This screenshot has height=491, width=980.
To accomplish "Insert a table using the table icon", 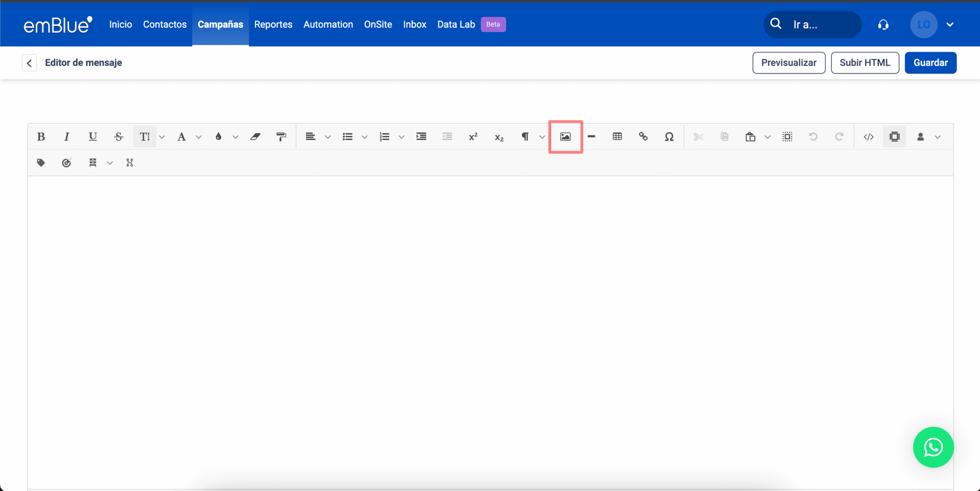I will (x=617, y=137).
